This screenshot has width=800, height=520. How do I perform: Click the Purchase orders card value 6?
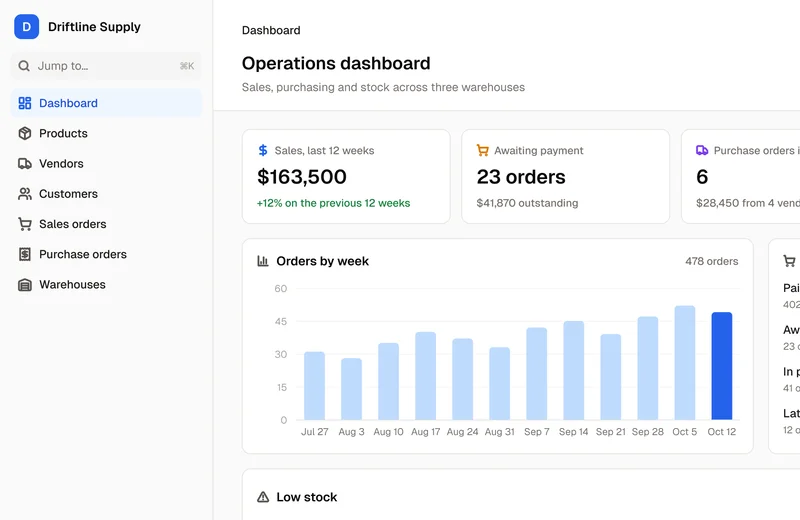[702, 177]
